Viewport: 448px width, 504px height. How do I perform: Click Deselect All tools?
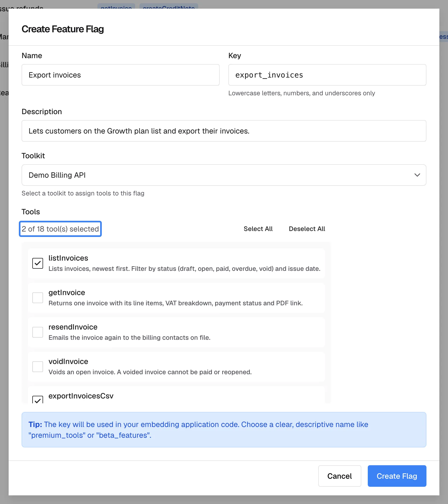click(x=307, y=229)
